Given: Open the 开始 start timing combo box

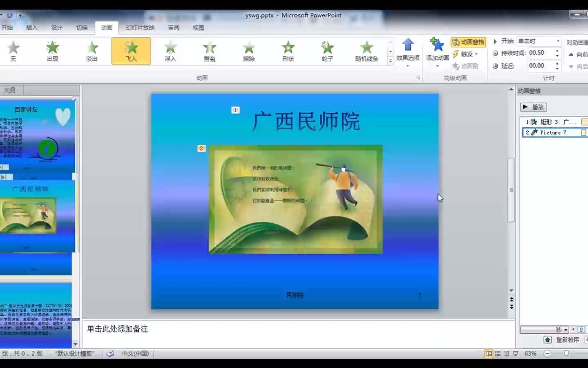Looking at the screenshot, I should pyautogui.click(x=539, y=41).
